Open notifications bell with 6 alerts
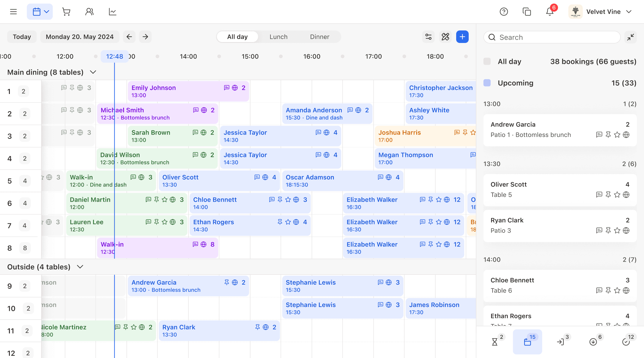 (x=550, y=12)
